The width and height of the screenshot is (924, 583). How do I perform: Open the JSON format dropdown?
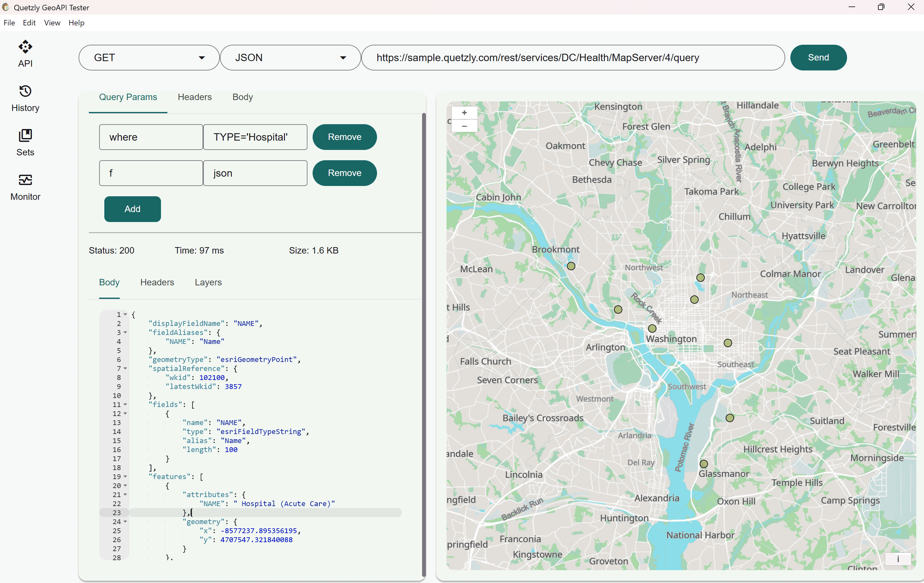coord(290,58)
